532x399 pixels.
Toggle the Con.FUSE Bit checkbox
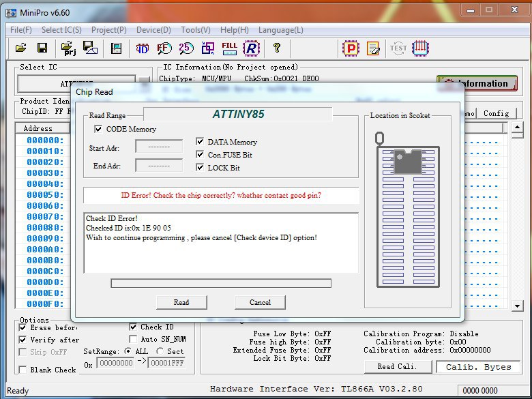200,154
